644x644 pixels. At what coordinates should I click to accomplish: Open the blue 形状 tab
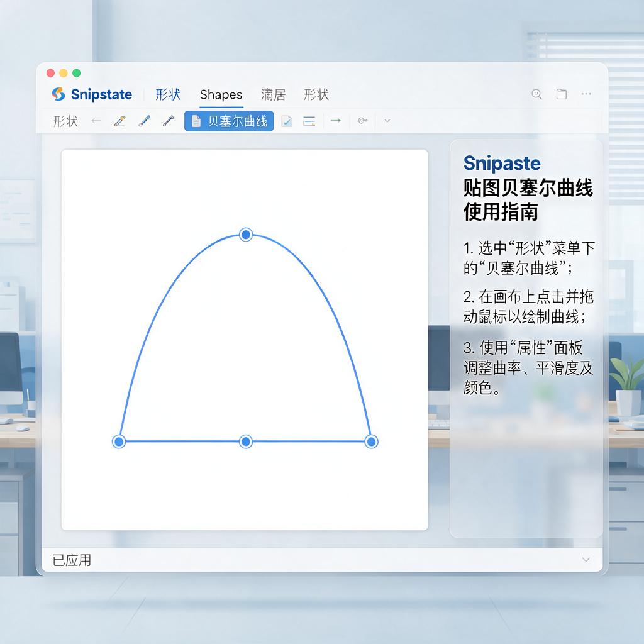pyautogui.click(x=168, y=94)
